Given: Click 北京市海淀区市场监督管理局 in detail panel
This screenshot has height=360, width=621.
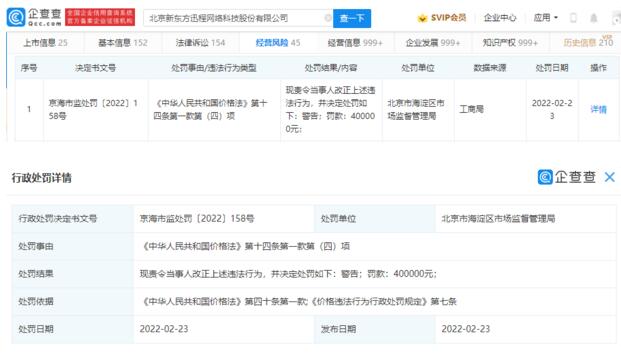Looking at the screenshot, I should pos(498,219).
